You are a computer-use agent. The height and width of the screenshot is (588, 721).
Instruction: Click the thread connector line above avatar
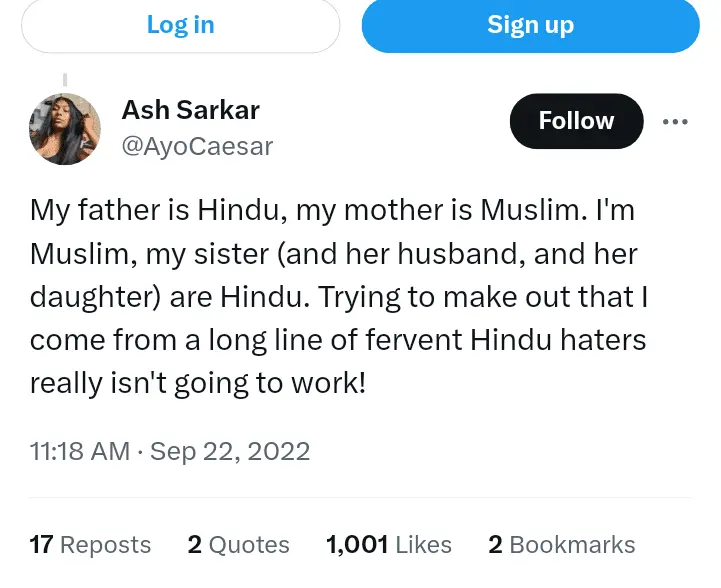coord(65,79)
